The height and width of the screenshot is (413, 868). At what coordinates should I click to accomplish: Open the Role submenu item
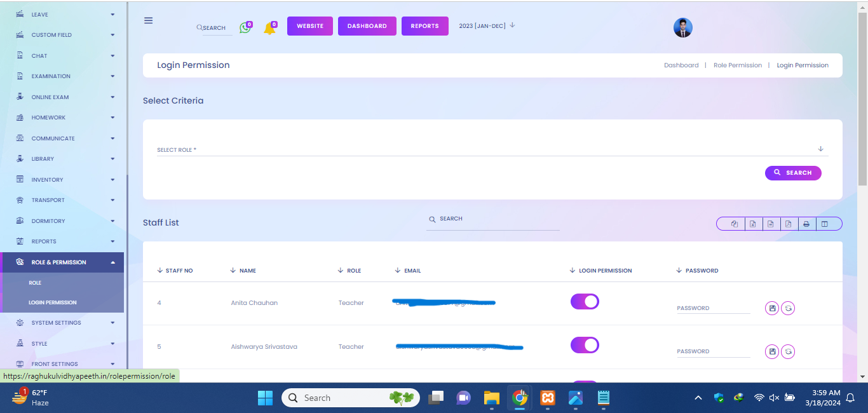35,283
